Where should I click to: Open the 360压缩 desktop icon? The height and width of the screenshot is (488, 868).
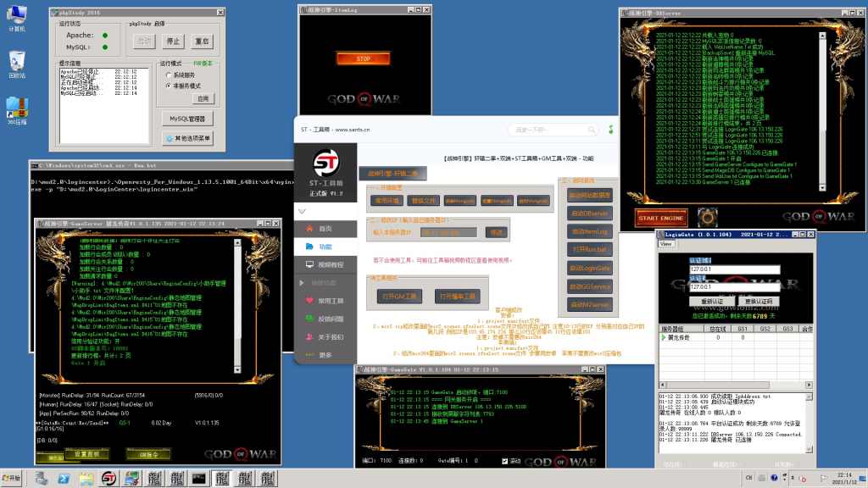(16, 108)
